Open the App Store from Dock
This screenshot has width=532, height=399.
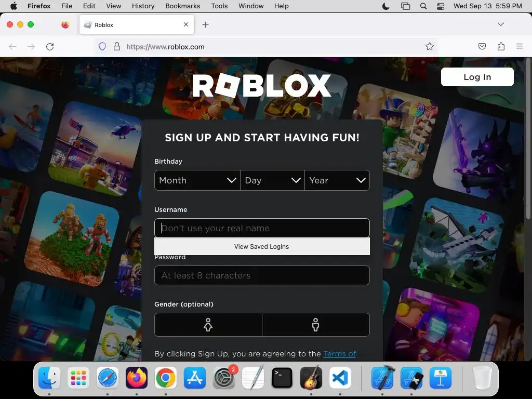click(x=195, y=378)
